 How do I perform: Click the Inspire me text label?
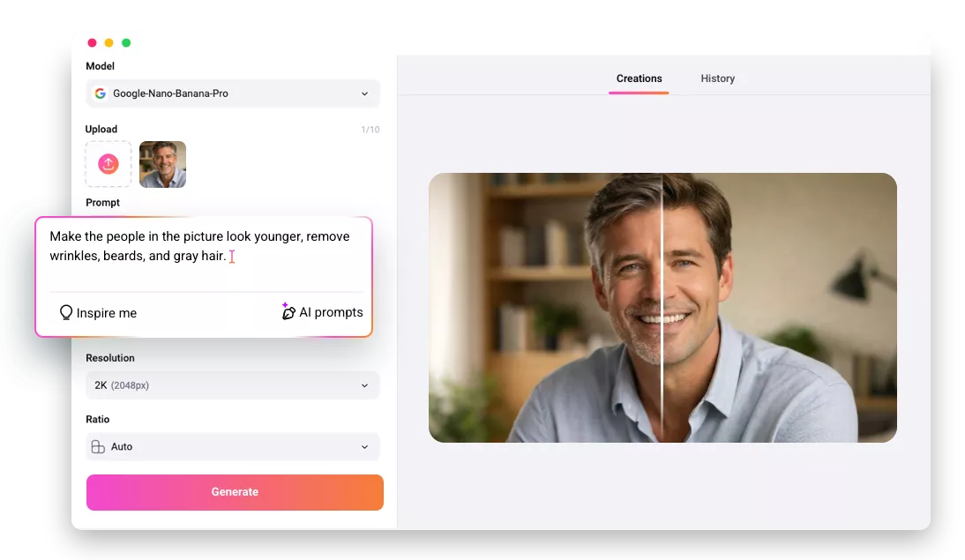106,313
